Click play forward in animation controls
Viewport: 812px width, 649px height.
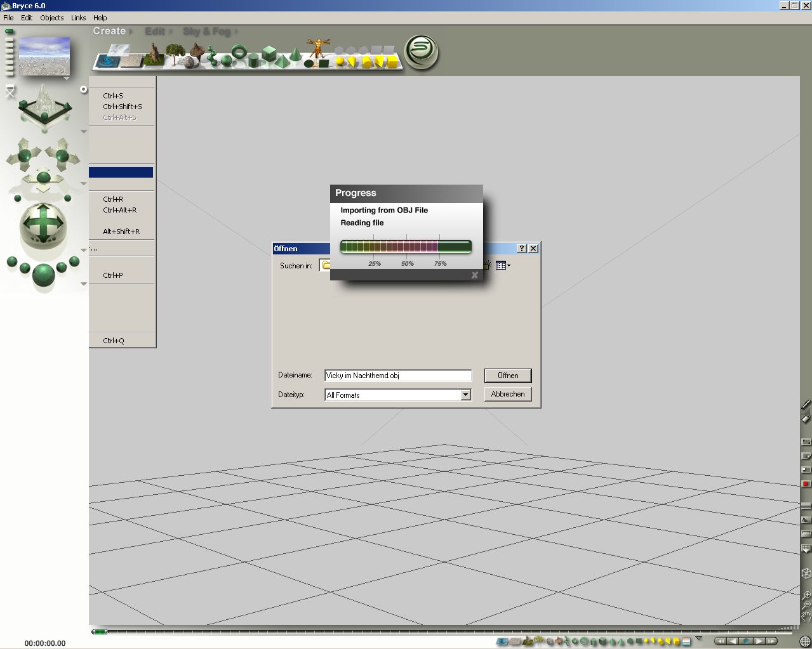pos(759,641)
